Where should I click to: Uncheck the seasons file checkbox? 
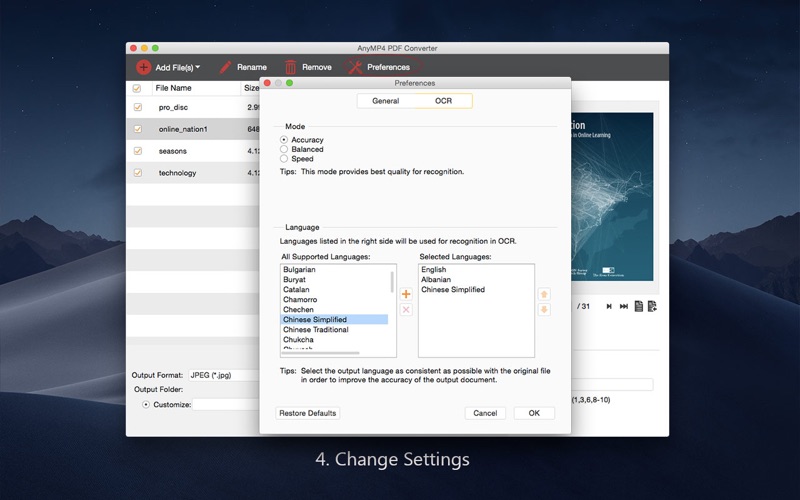[138, 151]
